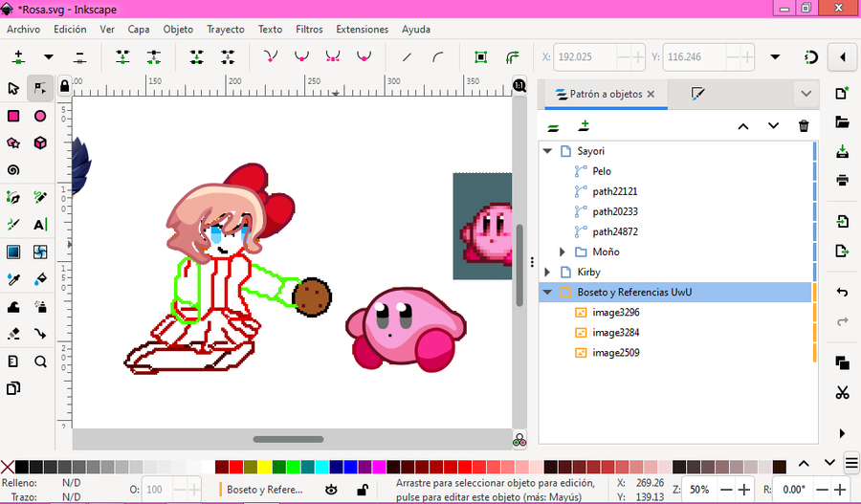Toggle the snapping control button

point(811,56)
